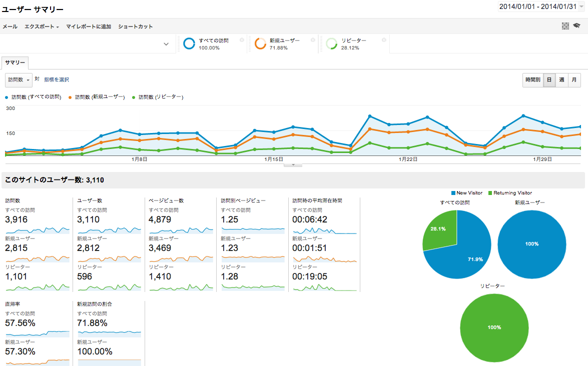Click the メール toolbar item

click(x=10, y=26)
